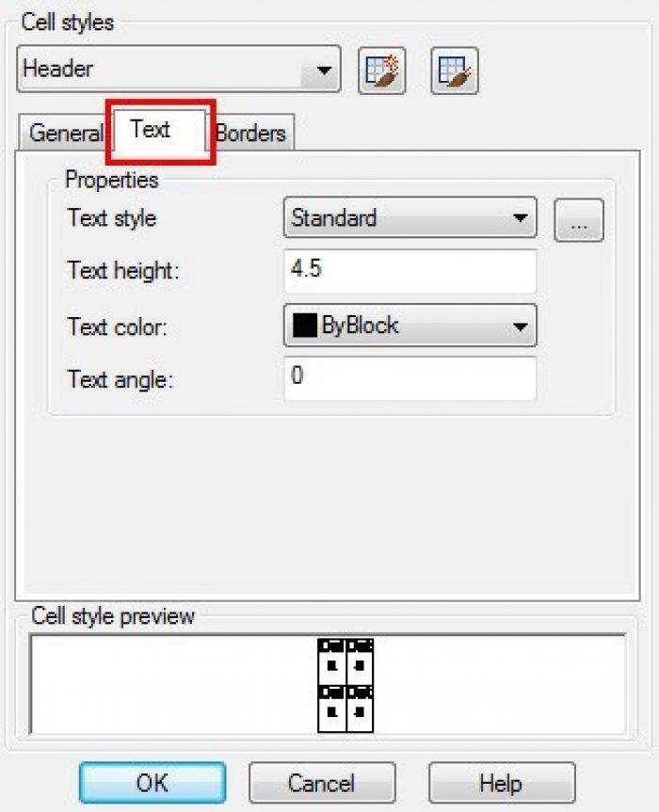
Task: Expand the Cell styles dropdown arrow
Action: (x=324, y=70)
